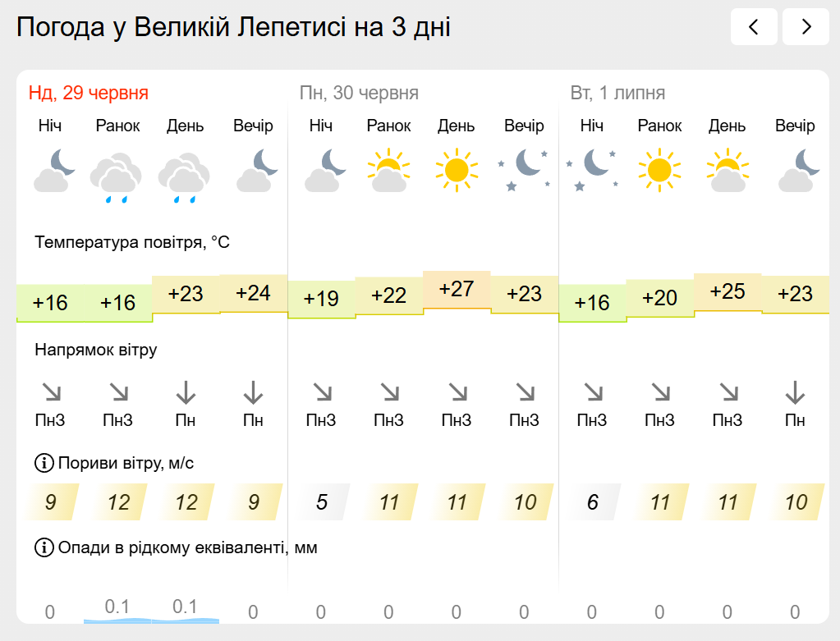Open the Вт, 1 липня day heading
This screenshot has height=641, width=840.
(x=617, y=93)
